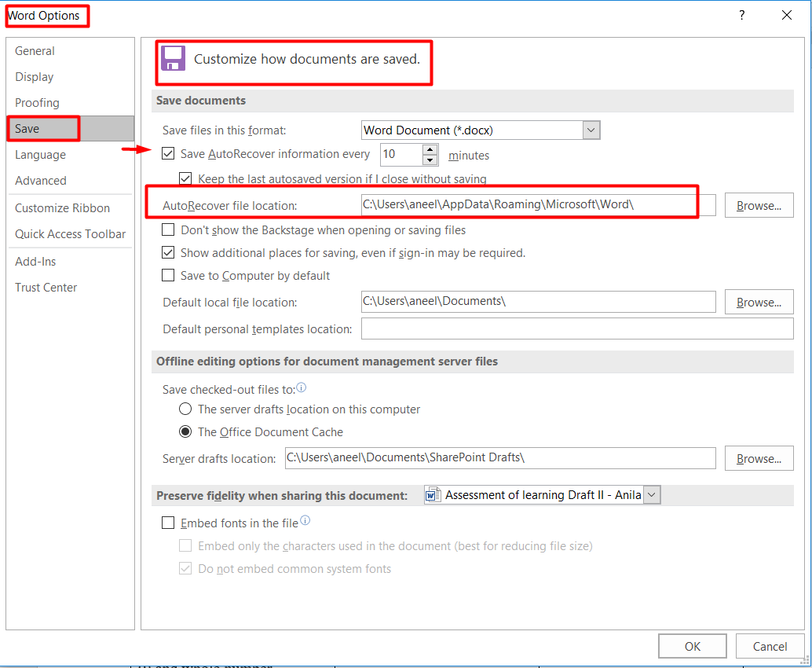Expand the Preserve fidelity document dropdown
Screen dimensions: 812x668
click(652, 495)
